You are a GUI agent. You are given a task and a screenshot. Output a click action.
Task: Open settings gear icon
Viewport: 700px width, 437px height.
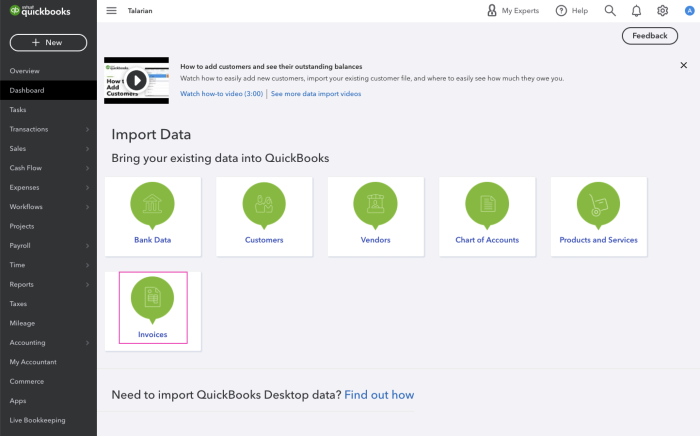point(662,10)
